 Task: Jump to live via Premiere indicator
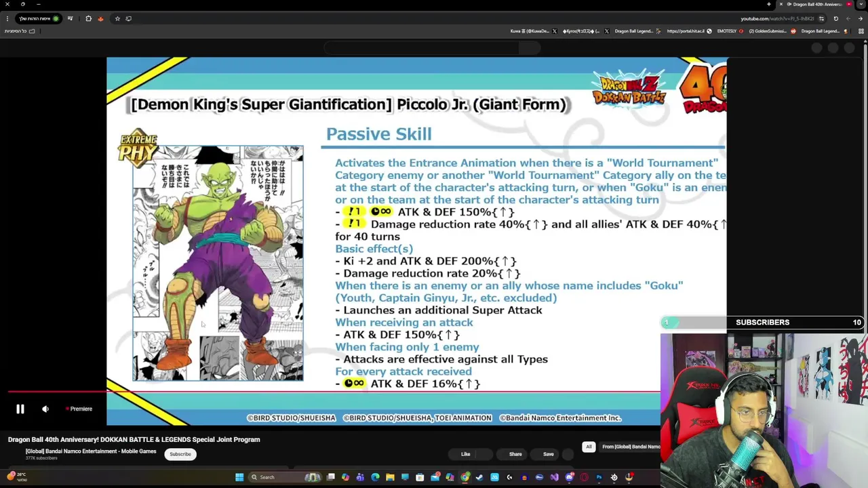(80, 409)
